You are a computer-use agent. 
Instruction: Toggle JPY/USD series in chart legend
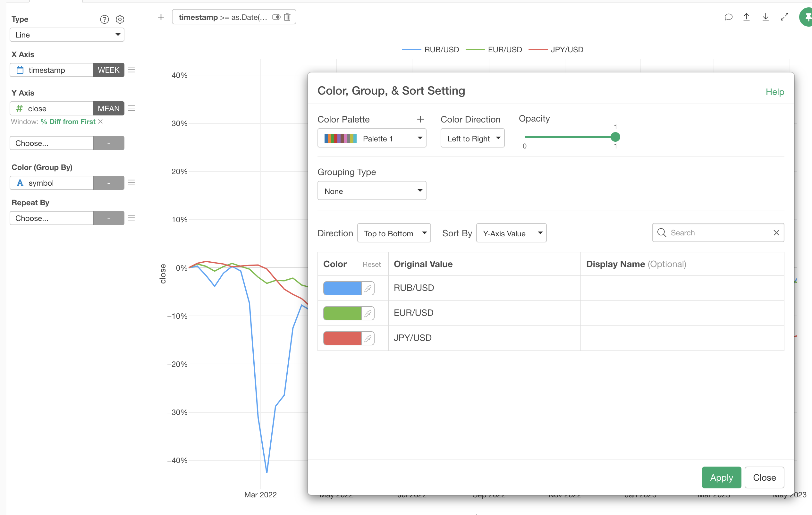(x=556, y=50)
